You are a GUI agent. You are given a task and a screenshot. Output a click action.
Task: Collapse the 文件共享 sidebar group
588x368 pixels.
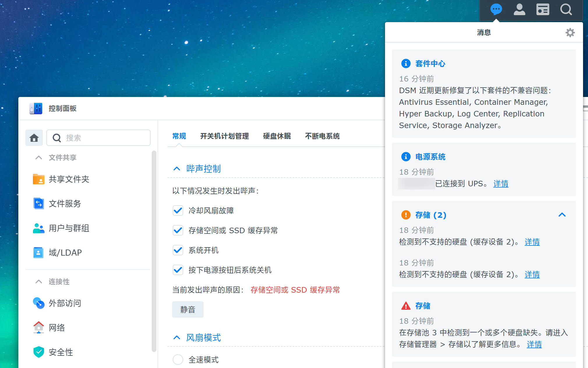(x=38, y=158)
